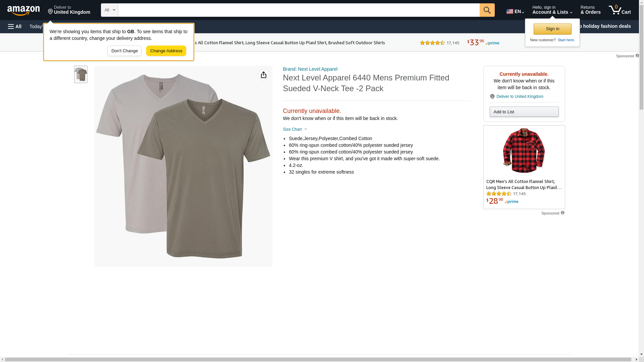Open the search category All dropdown
Image resolution: width=644 pixels, height=362 pixels.
109,10
